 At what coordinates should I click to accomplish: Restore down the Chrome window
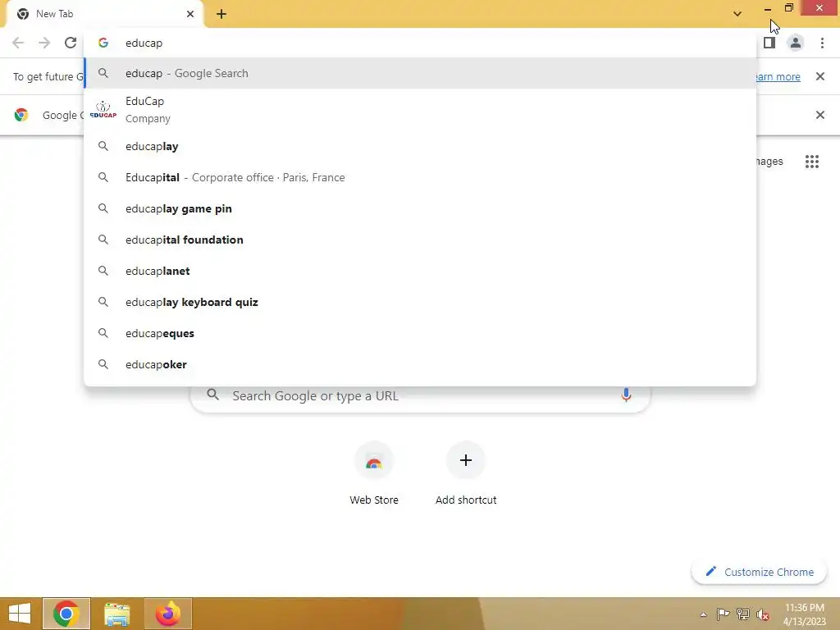coord(788,8)
